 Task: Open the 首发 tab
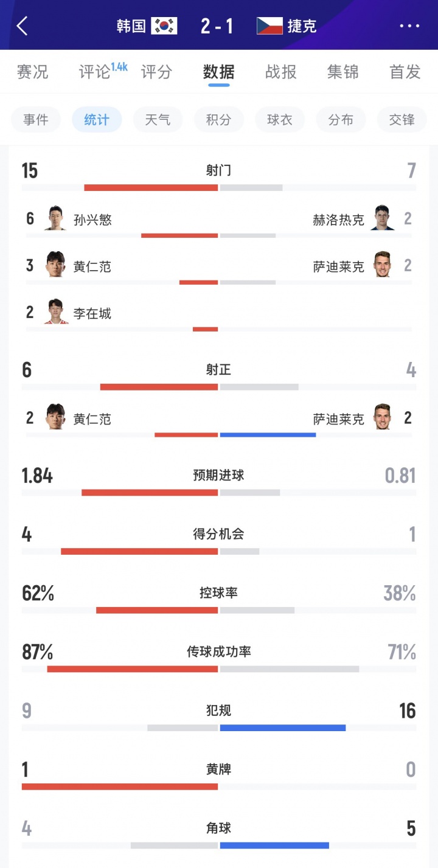pyautogui.click(x=405, y=72)
